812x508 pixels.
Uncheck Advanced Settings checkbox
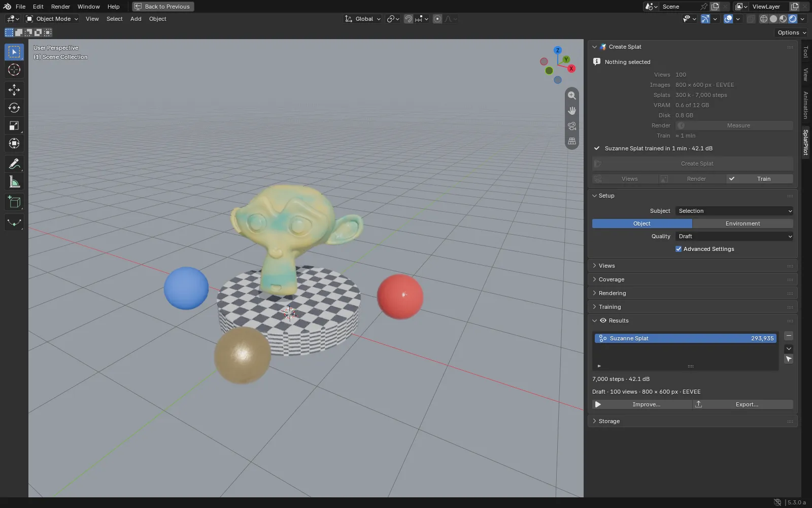click(679, 249)
